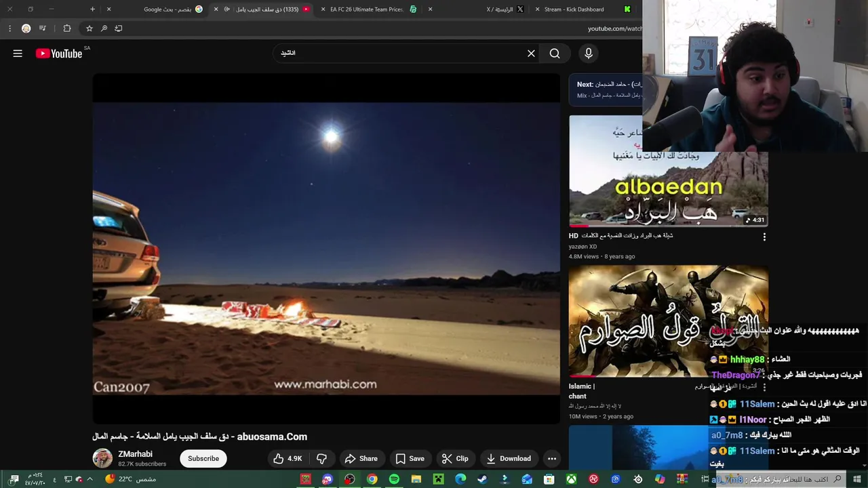Screen dimensions: 868x488
Task: Open the ZMarhabi channel name link
Action: [x=135, y=454]
